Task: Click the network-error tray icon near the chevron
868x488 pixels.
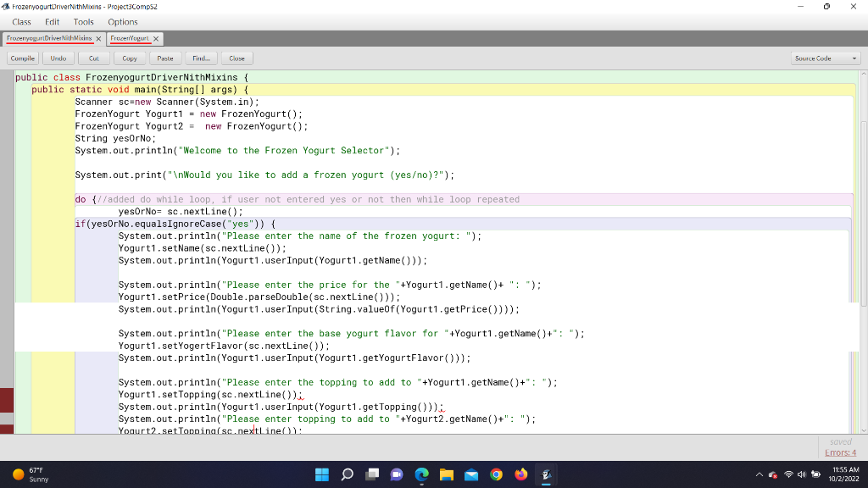Action: tap(773, 474)
